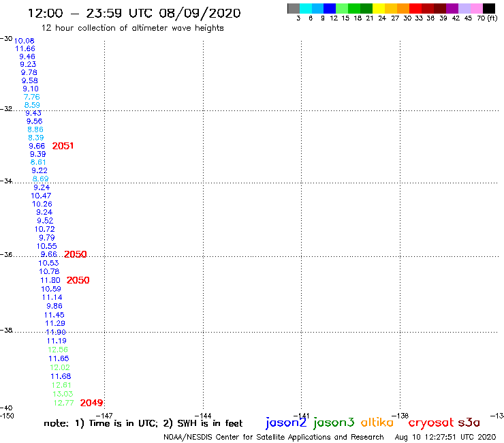
Task: Click the bright red swatch in the legend
Action: click(x=415, y=8)
